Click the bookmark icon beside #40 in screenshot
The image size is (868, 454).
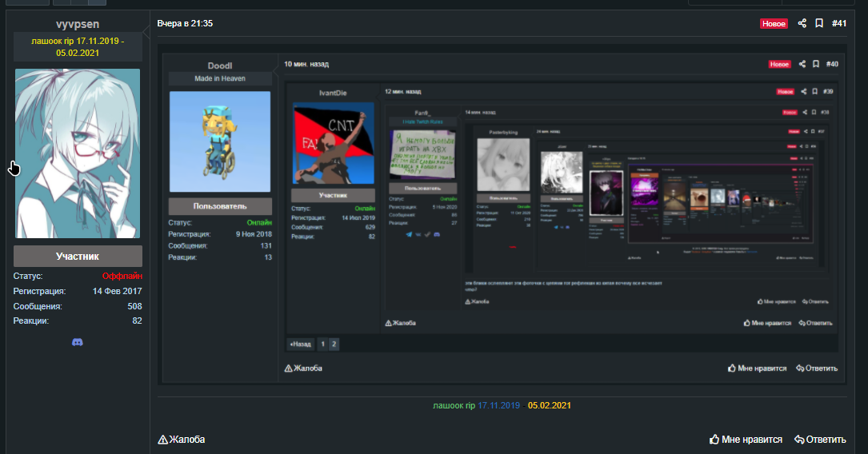click(815, 64)
